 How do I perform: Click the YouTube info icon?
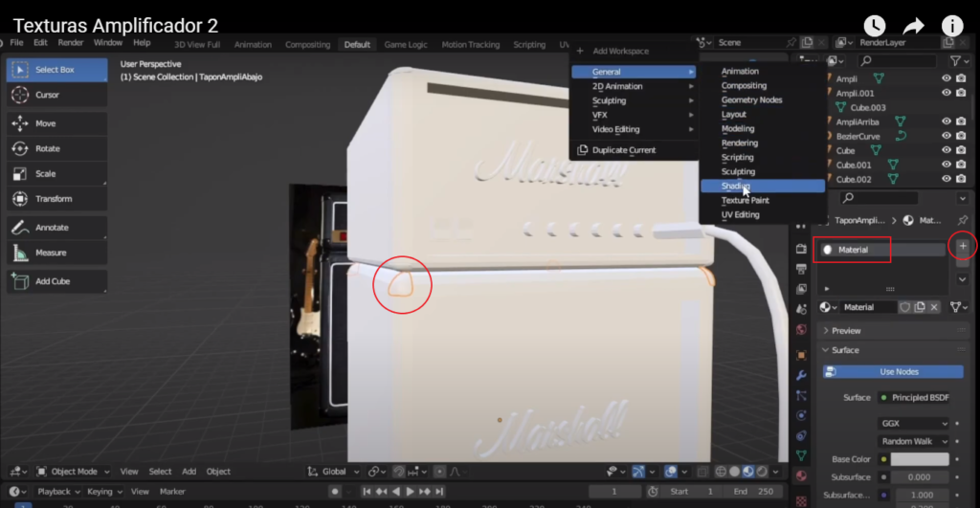[952, 26]
